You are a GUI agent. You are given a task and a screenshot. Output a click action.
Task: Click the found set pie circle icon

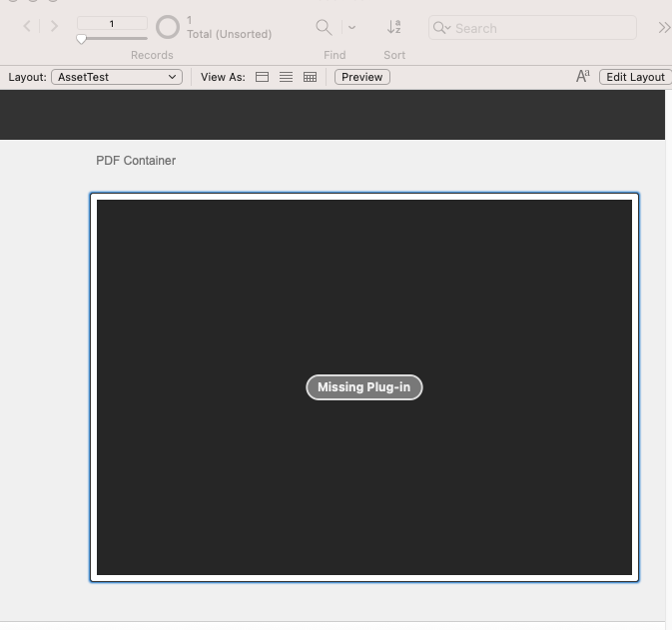pos(168,27)
